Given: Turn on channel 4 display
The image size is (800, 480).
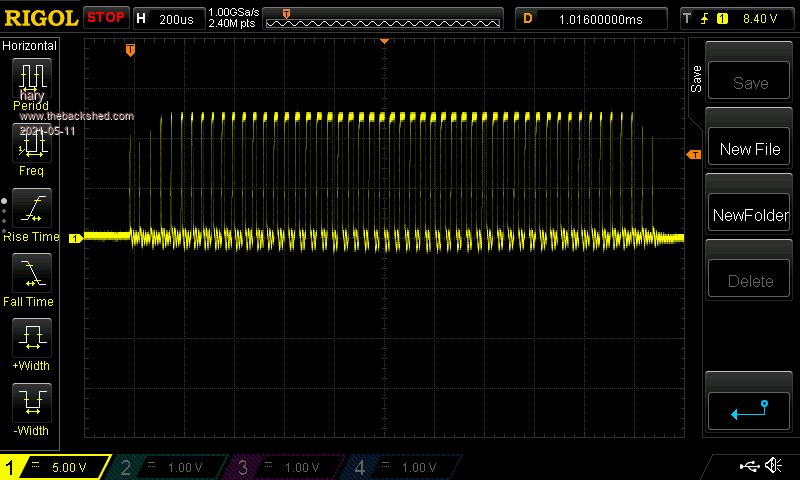Looking at the screenshot, I should 402,467.
